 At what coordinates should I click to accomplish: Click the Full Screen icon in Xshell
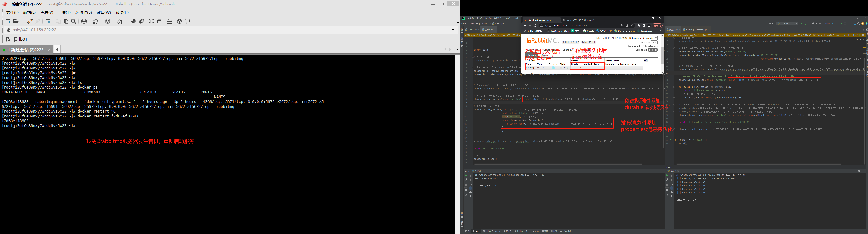click(152, 21)
